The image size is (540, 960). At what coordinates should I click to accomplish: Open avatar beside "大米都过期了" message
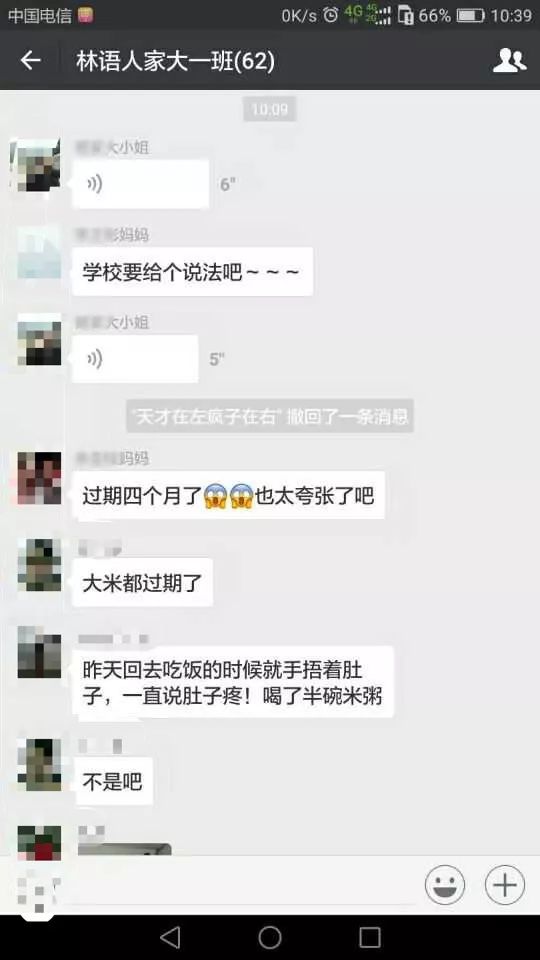(39, 564)
